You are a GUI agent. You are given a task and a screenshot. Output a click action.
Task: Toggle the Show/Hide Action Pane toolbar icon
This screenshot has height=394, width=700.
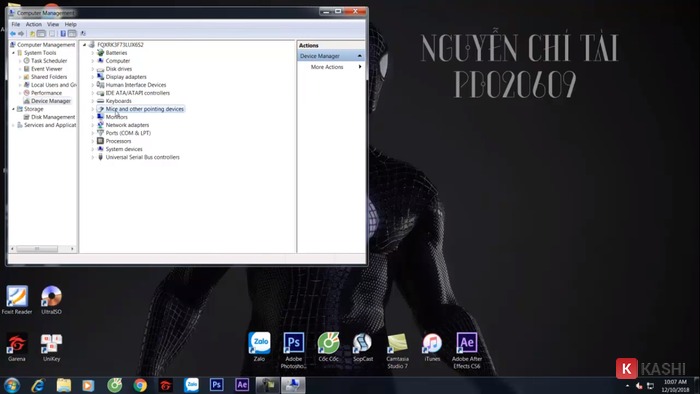(72, 33)
